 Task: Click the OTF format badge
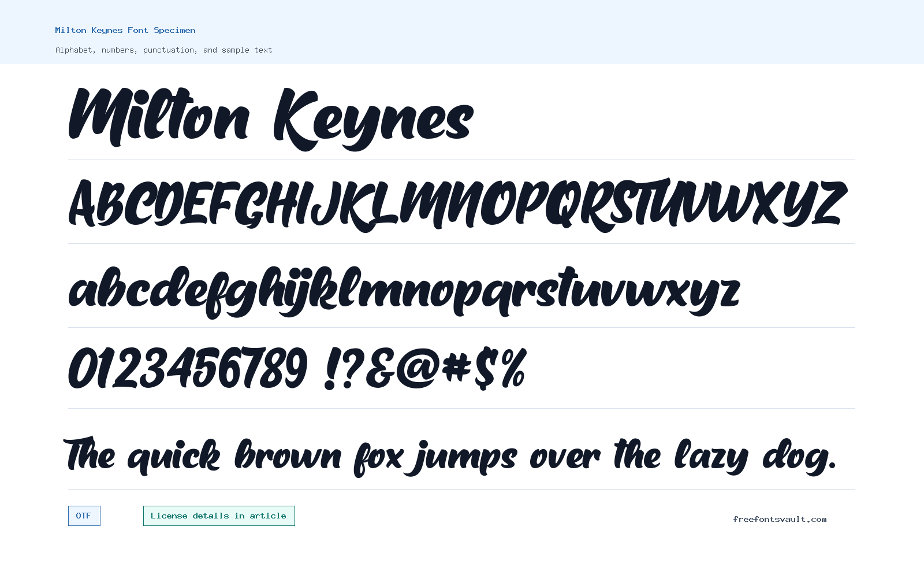(84, 516)
